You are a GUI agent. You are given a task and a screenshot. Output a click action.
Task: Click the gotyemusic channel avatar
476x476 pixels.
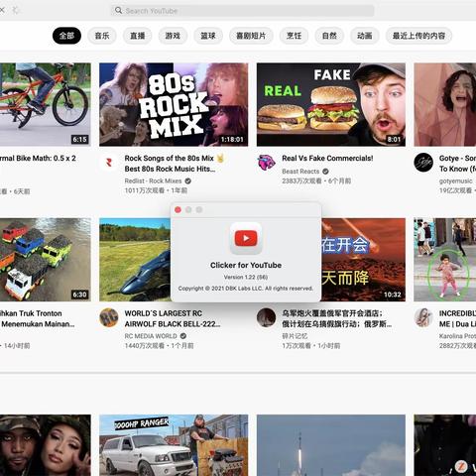423,163
